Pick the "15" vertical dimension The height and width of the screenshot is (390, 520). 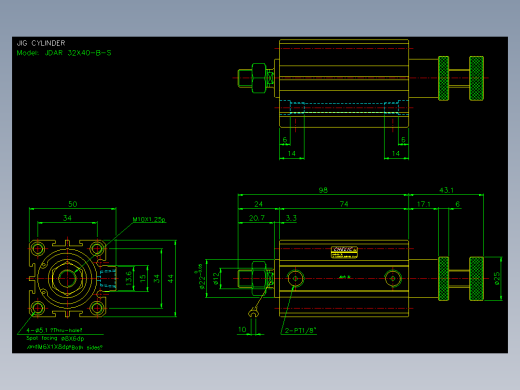point(143,278)
